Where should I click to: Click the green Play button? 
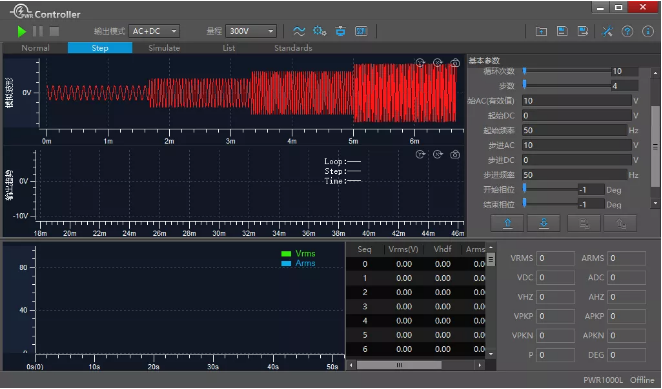point(22,31)
